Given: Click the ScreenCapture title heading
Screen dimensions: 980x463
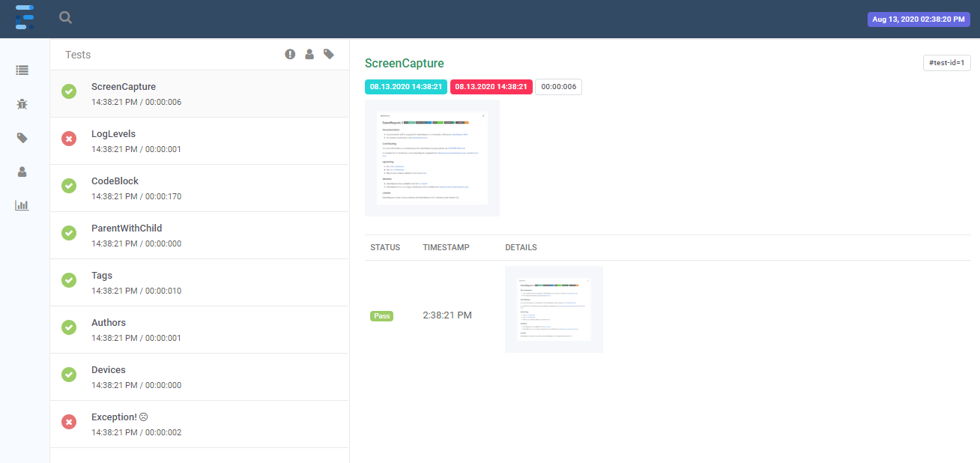Looking at the screenshot, I should point(405,64).
